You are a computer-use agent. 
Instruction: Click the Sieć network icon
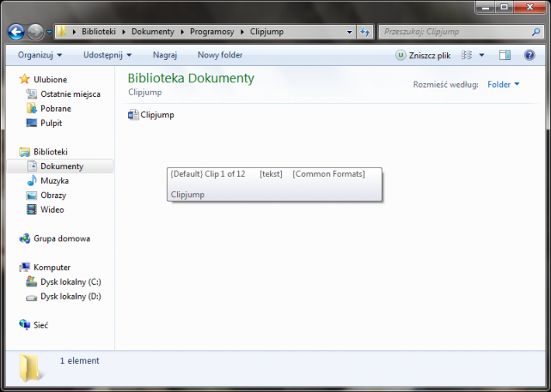click(25, 324)
